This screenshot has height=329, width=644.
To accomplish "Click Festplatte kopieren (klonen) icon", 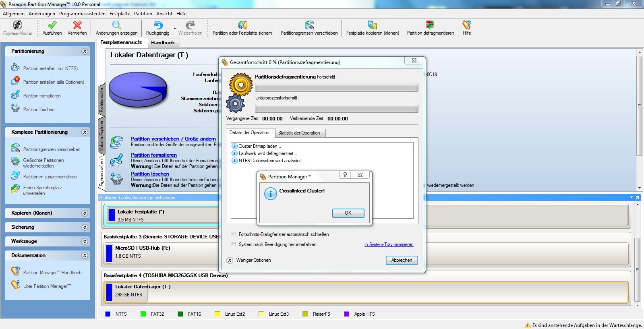I will pos(373,25).
